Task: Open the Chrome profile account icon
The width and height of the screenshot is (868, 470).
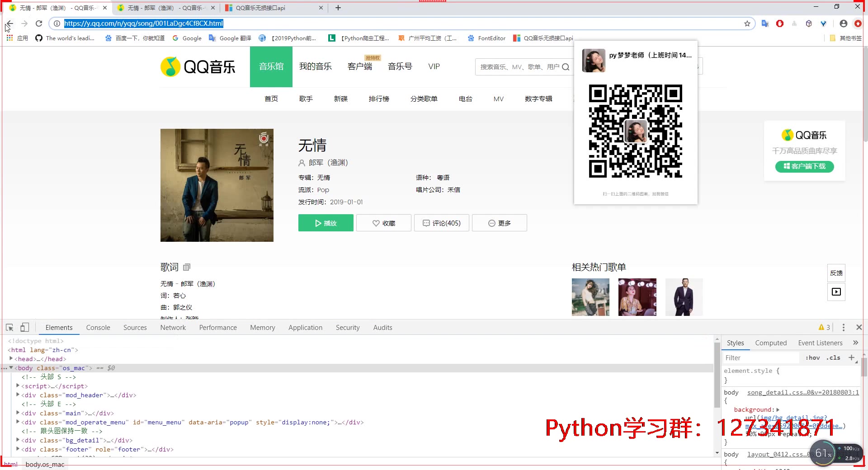Action: (x=843, y=23)
